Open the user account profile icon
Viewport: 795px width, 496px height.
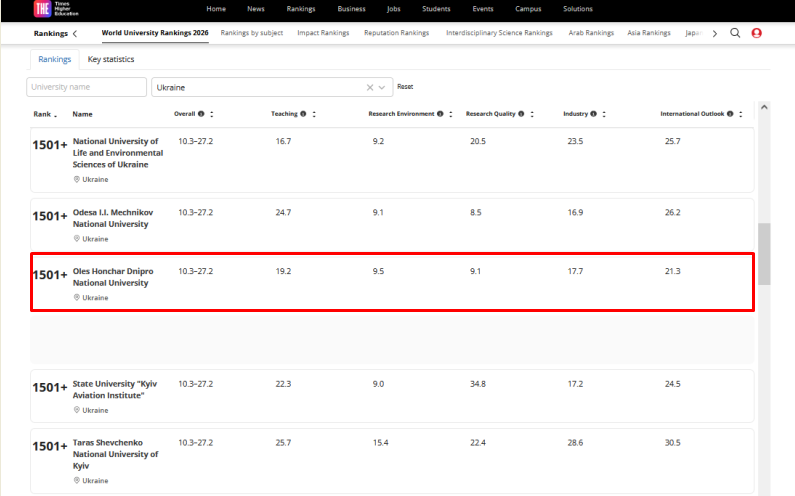pos(756,33)
